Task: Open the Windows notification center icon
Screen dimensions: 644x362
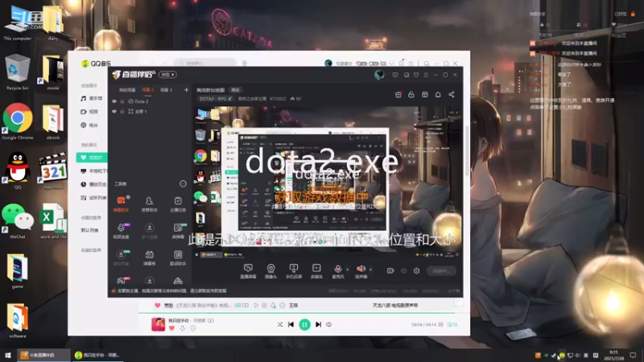Action: (634, 355)
